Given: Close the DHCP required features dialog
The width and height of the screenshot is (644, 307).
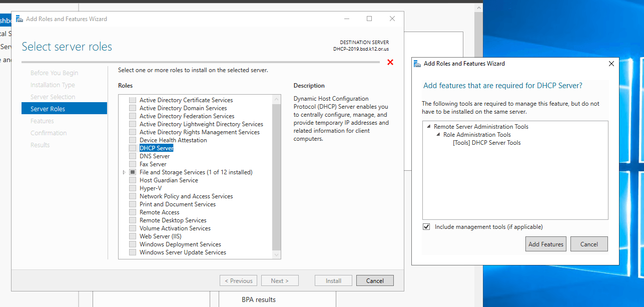Looking at the screenshot, I should (611, 64).
